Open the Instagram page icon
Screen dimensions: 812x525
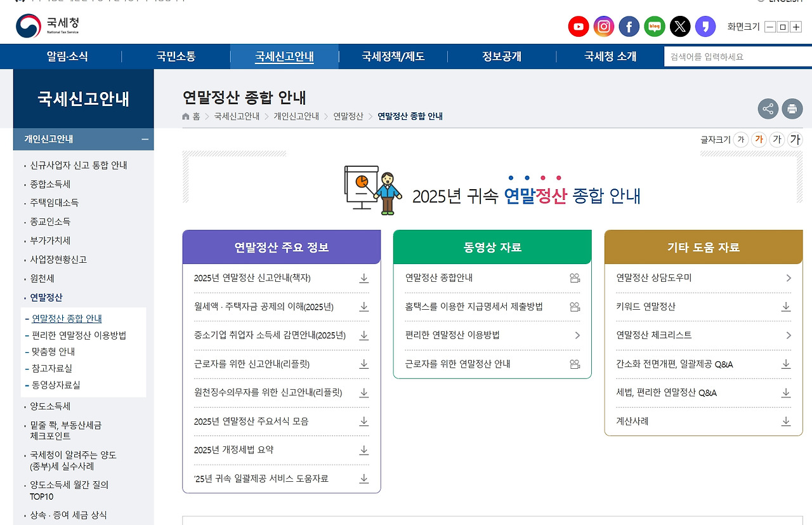pyautogui.click(x=603, y=26)
